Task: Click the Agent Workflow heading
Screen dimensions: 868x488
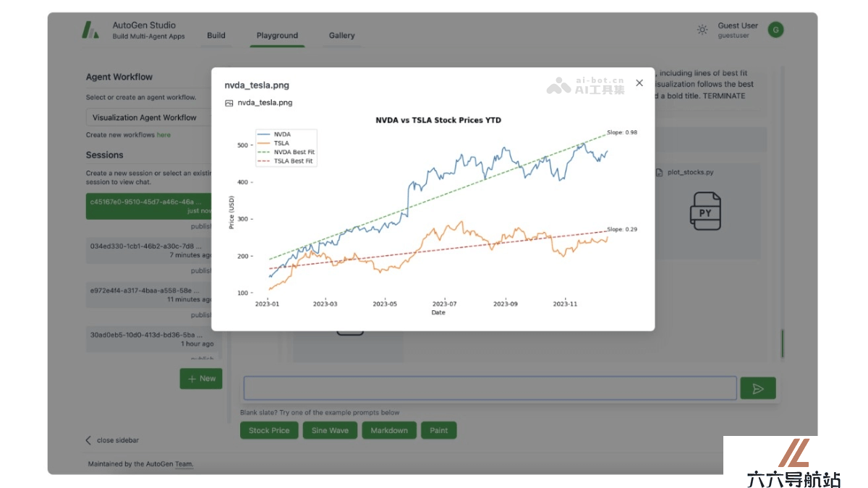Action: click(x=119, y=77)
